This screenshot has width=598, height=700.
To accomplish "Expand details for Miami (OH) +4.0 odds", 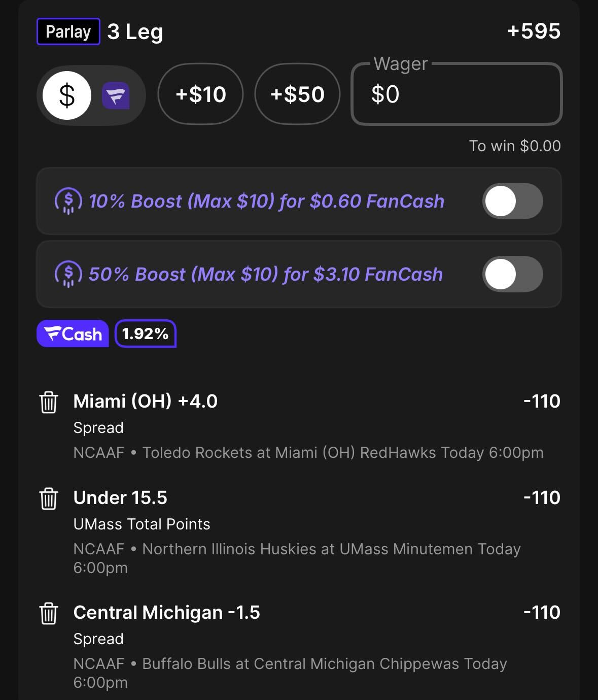I will click(x=543, y=401).
